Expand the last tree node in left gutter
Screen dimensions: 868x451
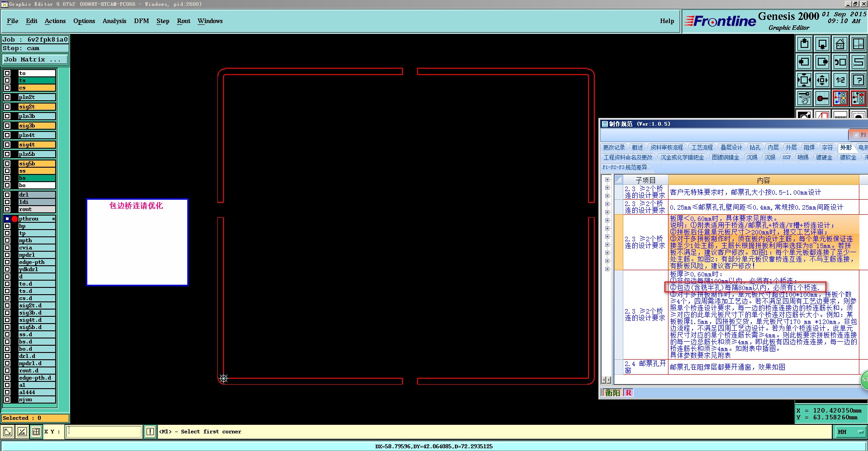(607, 269)
